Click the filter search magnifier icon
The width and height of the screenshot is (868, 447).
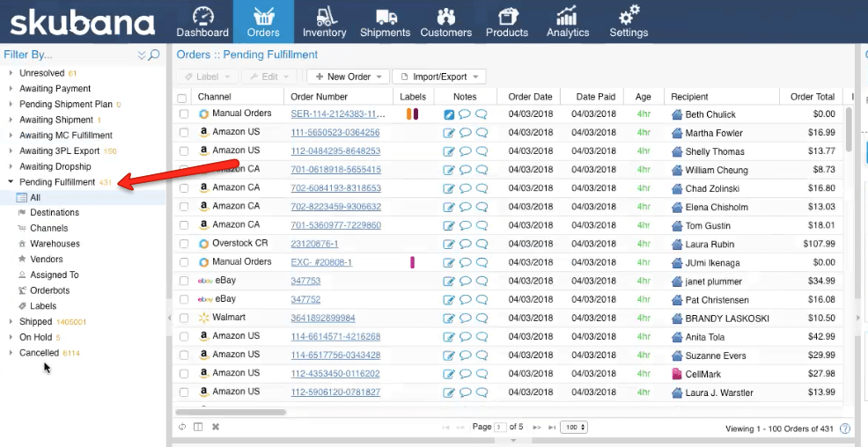pyautogui.click(x=154, y=55)
